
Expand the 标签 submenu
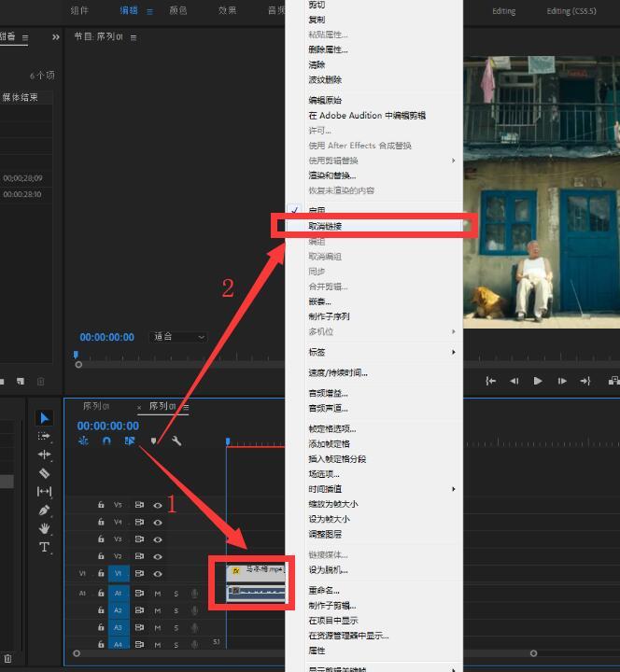click(373, 352)
